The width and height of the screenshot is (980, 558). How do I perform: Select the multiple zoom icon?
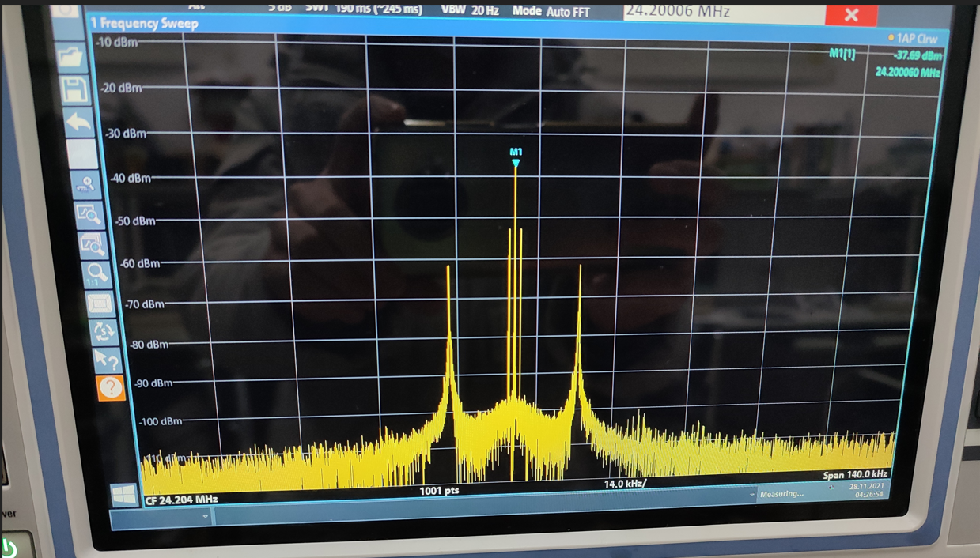[x=89, y=243]
